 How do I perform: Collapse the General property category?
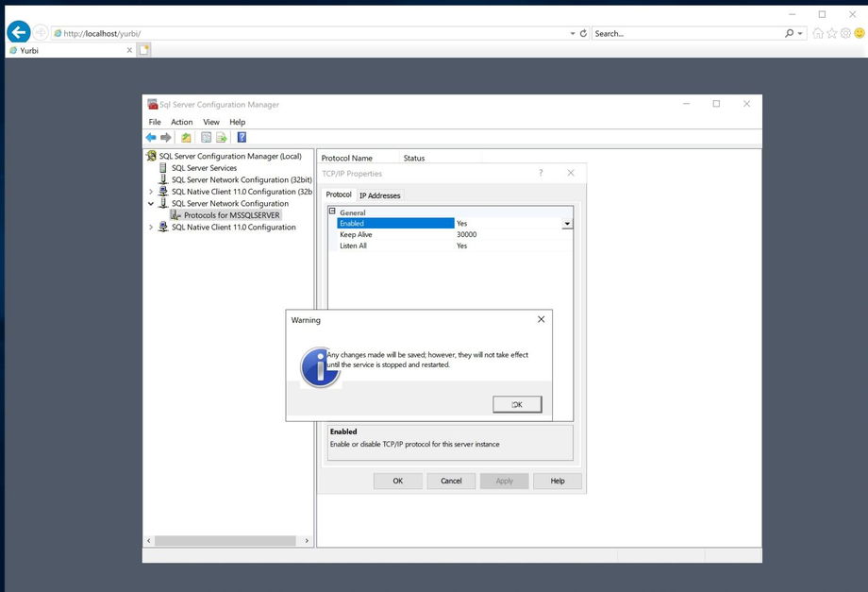(332, 212)
